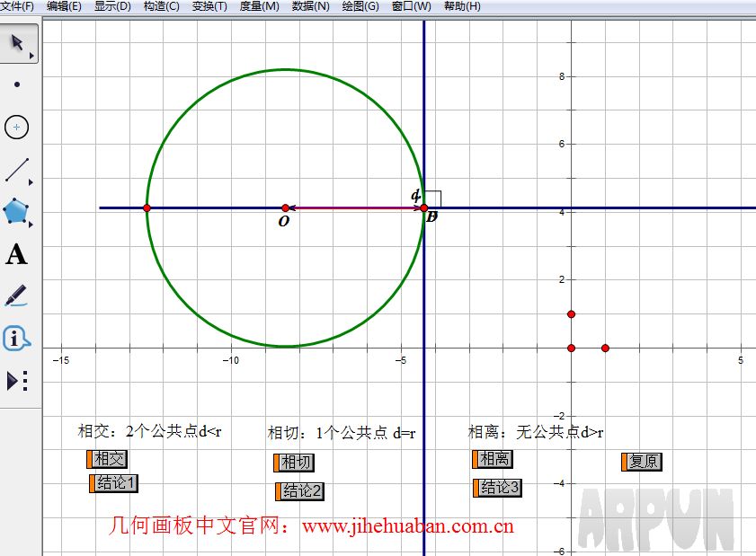Viewport: 756px width, 556px height.
Task: Pick the Polygon tool
Action: tap(18, 211)
